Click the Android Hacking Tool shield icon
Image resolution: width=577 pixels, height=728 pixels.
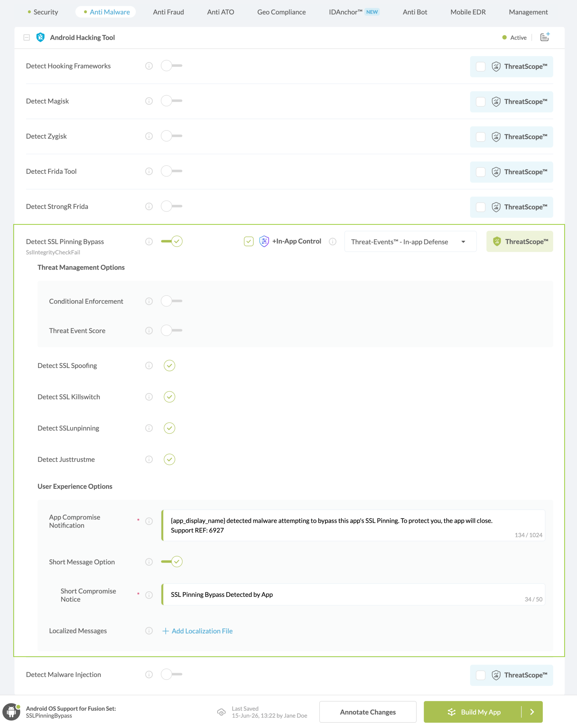tap(41, 37)
